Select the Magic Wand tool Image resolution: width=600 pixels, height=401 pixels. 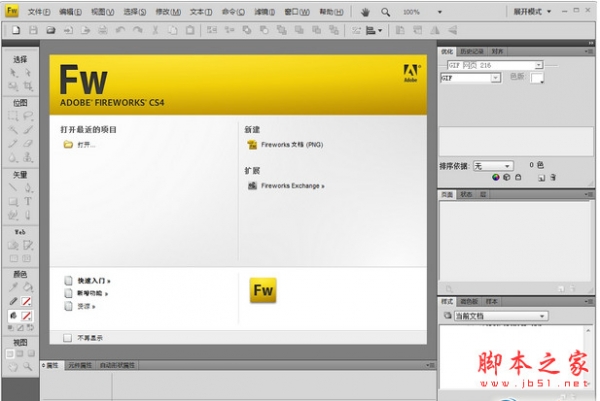coord(13,130)
